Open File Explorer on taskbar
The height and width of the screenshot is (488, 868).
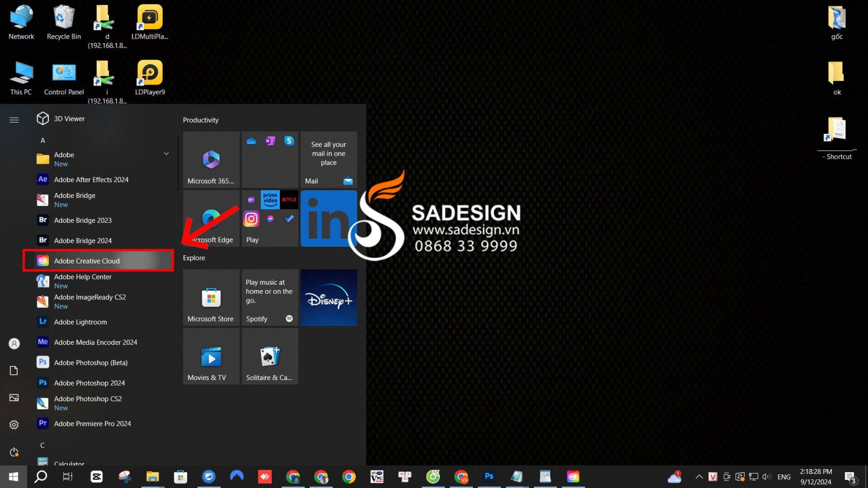[x=152, y=477]
